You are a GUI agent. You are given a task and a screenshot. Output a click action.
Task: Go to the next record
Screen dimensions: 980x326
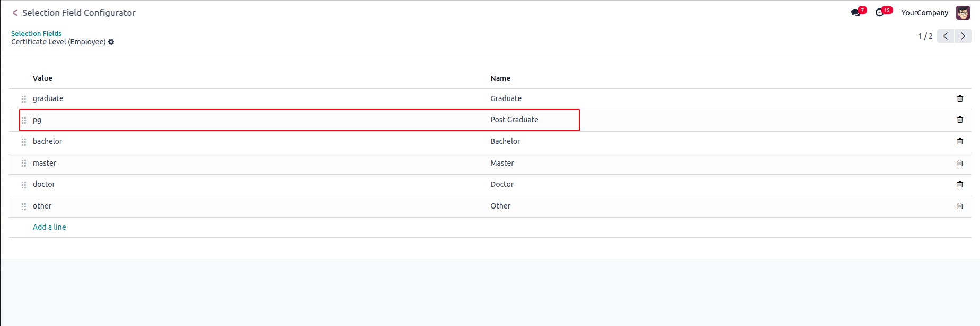pyautogui.click(x=963, y=36)
